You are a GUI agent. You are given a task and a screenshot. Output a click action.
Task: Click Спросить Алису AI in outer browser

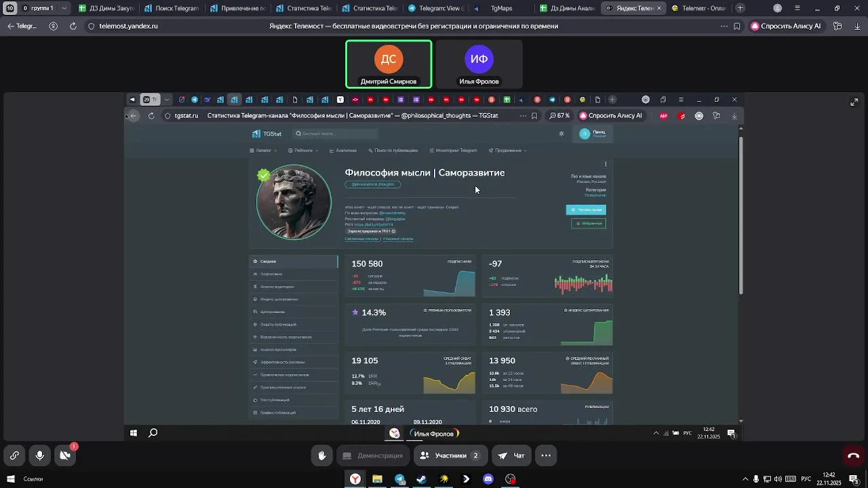786,26
